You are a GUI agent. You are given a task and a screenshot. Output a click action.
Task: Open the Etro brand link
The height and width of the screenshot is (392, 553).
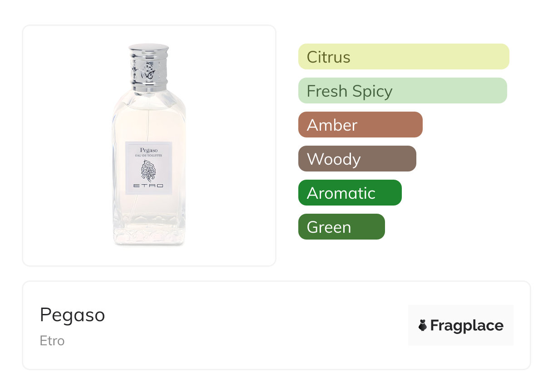[x=52, y=341]
